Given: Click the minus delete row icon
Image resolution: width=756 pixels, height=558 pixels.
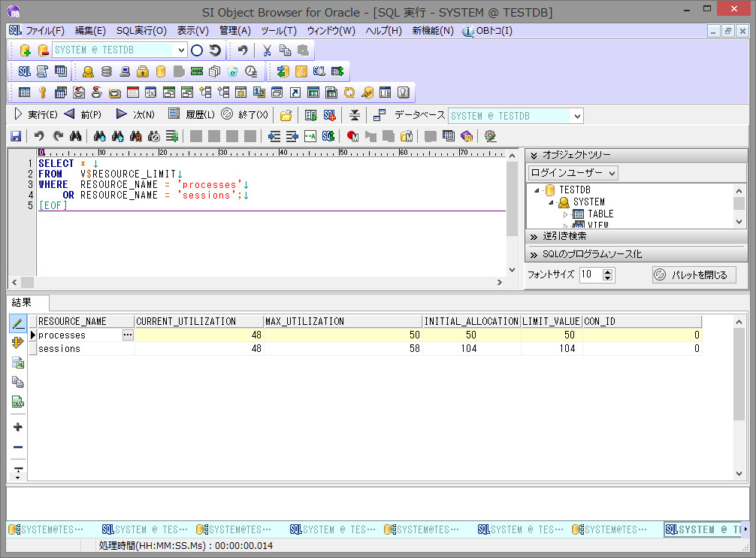Looking at the screenshot, I should coord(18,447).
